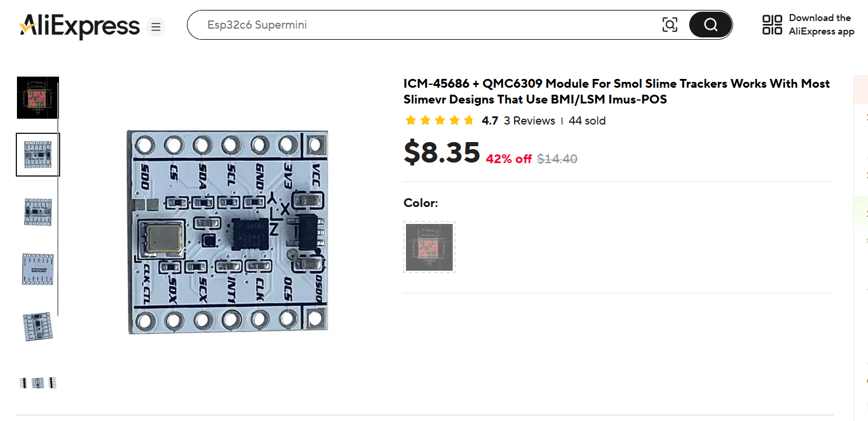The height and width of the screenshot is (421, 868).
Task: Click the main product board image
Action: (x=228, y=233)
